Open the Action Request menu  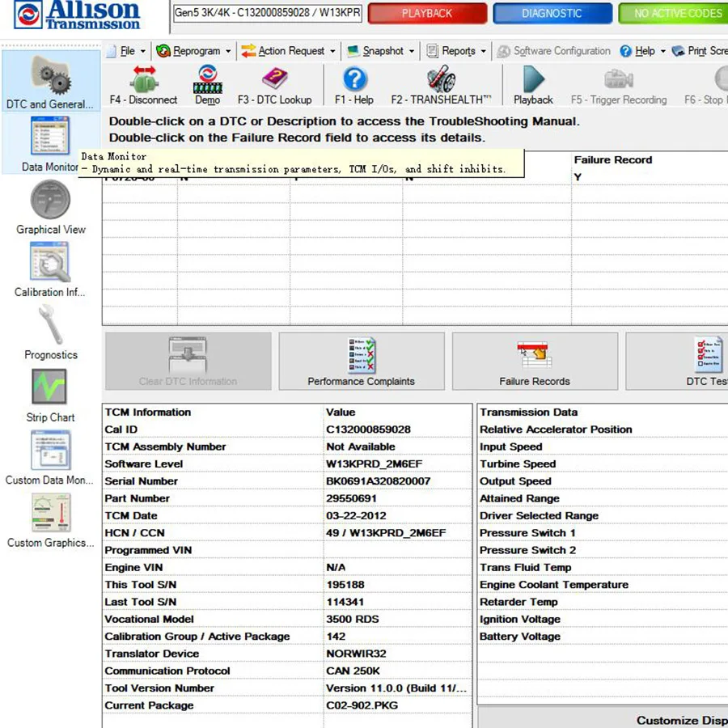click(x=288, y=51)
